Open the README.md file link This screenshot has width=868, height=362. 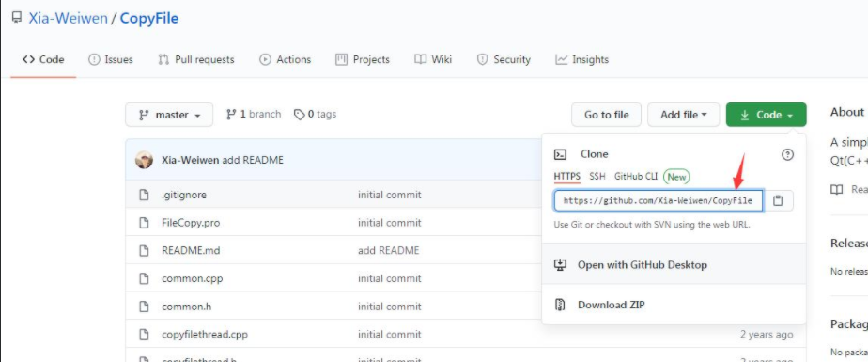tap(191, 250)
